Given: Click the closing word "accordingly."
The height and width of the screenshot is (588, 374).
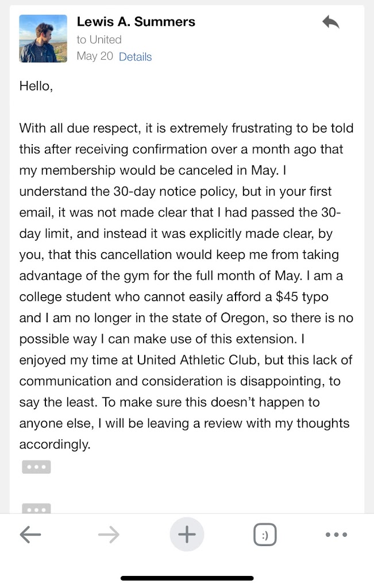Looking at the screenshot, I should [x=55, y=444].
